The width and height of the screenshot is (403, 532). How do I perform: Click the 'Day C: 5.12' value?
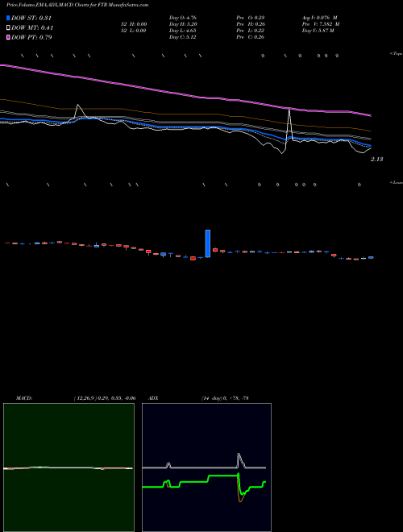click(x=182, y=37)
